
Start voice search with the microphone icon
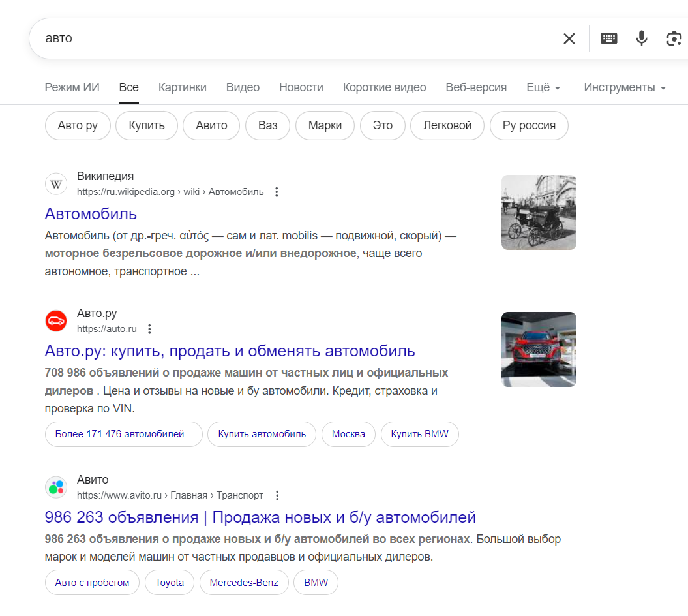[642, 38]
